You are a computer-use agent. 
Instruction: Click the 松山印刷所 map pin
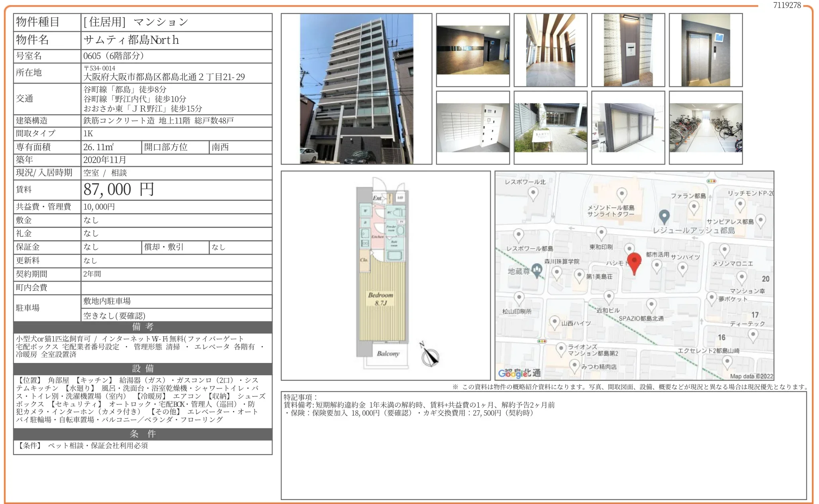point(519,297)
